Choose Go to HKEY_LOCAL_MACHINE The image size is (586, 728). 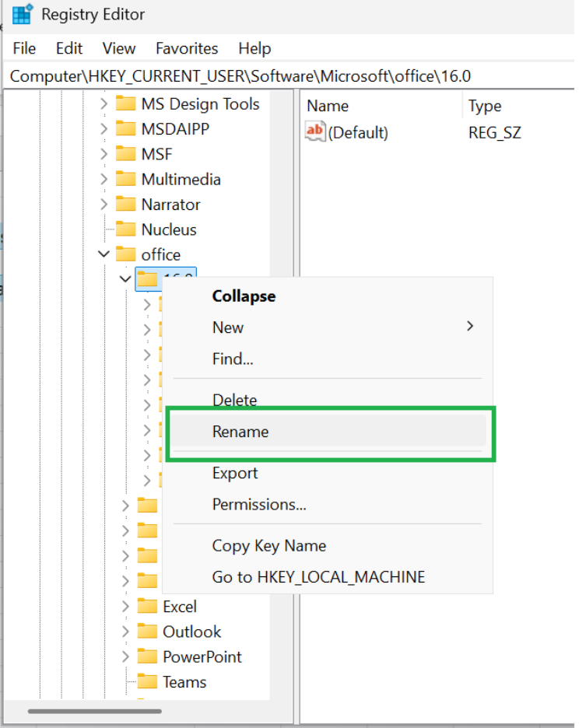(328, 576)
